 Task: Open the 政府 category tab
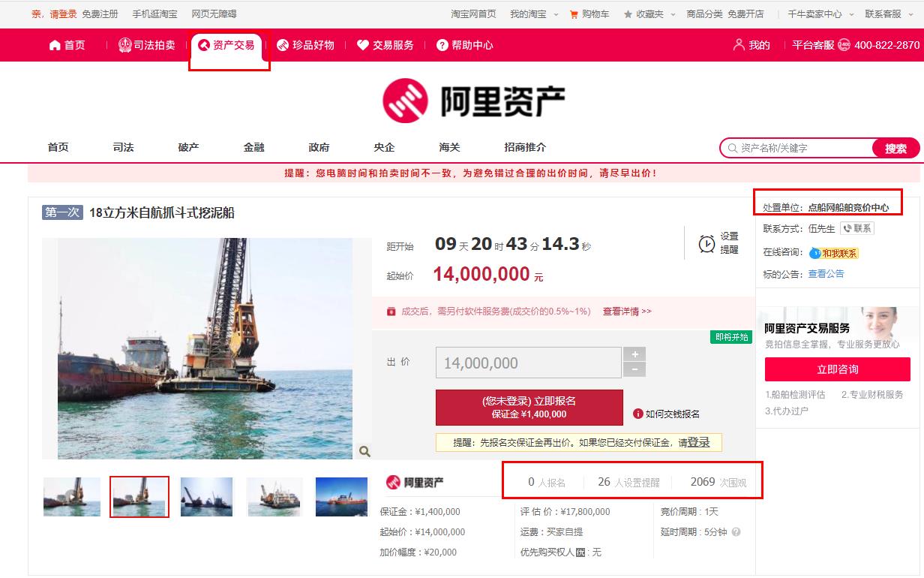(319, 147)
